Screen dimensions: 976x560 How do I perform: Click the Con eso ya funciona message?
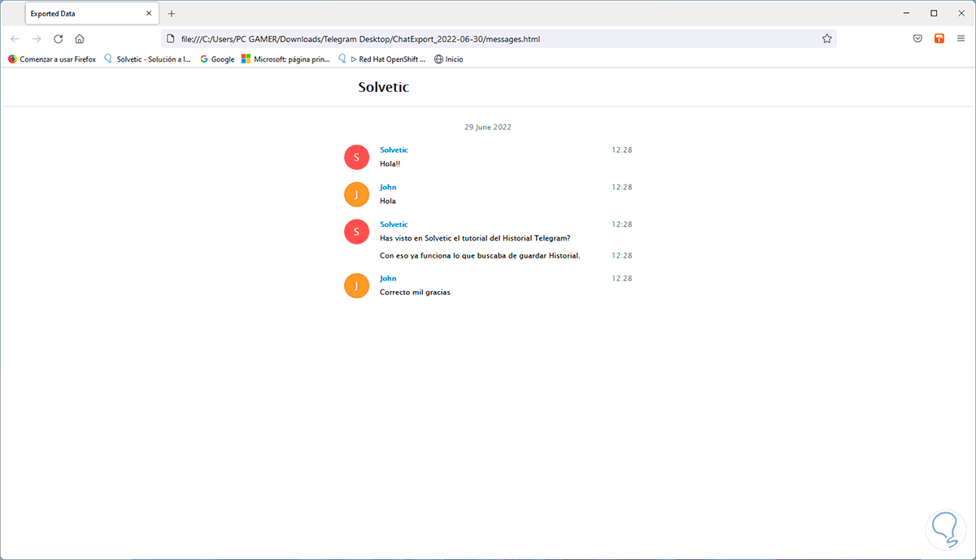click(480, 256)
